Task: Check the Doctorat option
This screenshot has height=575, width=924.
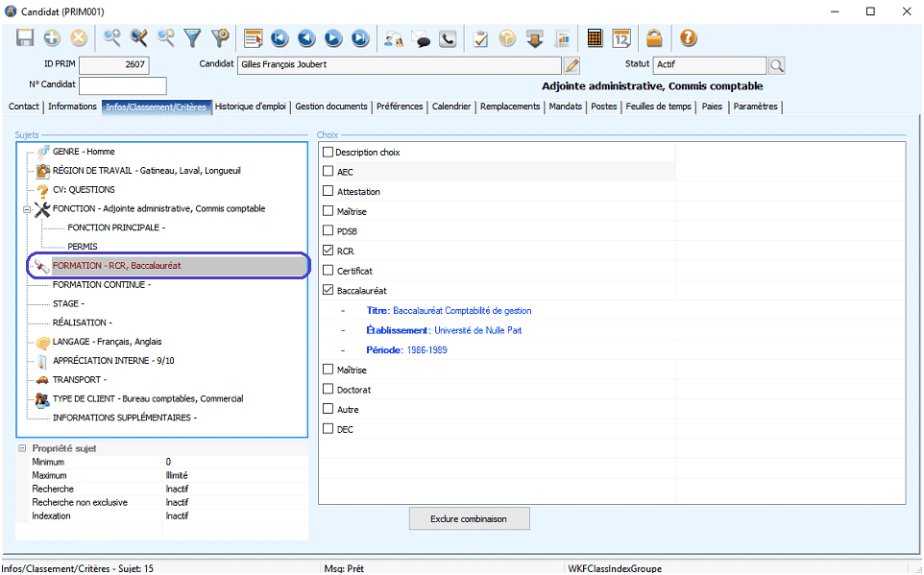Action: (328, 390)
